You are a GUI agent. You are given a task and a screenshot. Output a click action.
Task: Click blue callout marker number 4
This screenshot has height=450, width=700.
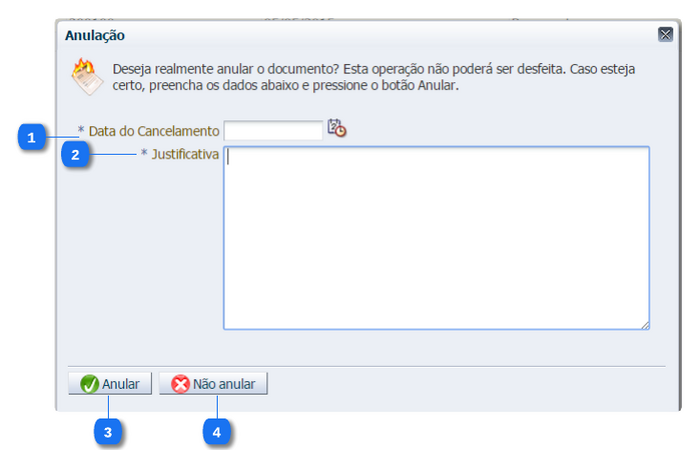pyautogui.click(x=217, y=431)
